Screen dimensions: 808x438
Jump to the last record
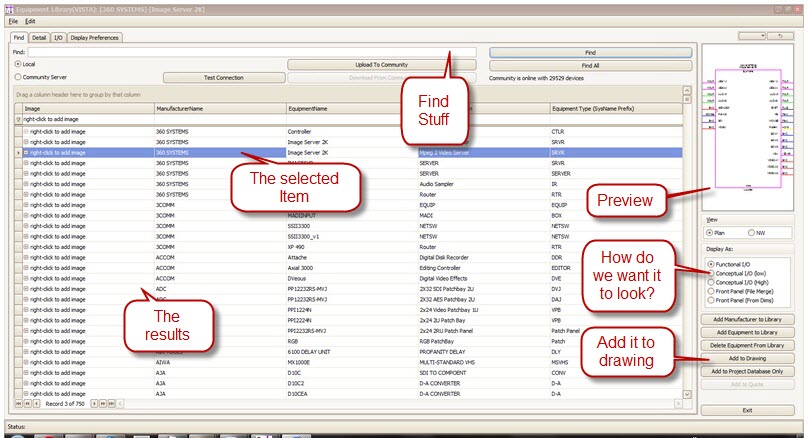click(x=111, y=404)
